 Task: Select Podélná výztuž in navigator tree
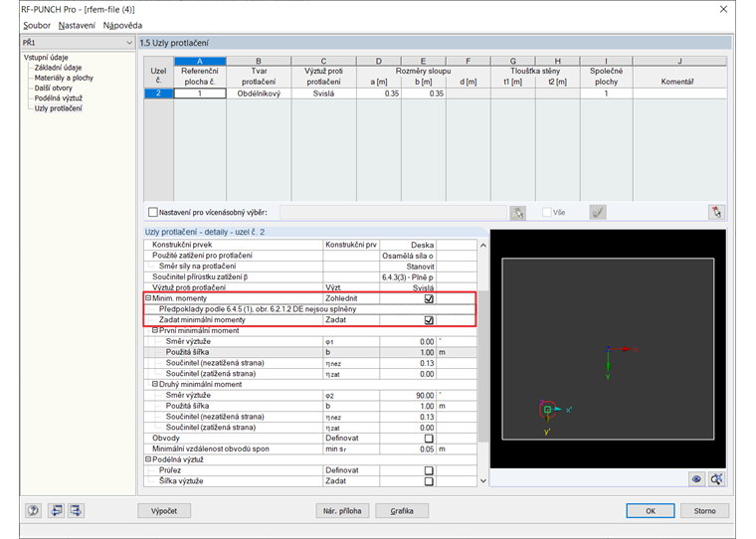pos(59,97)
